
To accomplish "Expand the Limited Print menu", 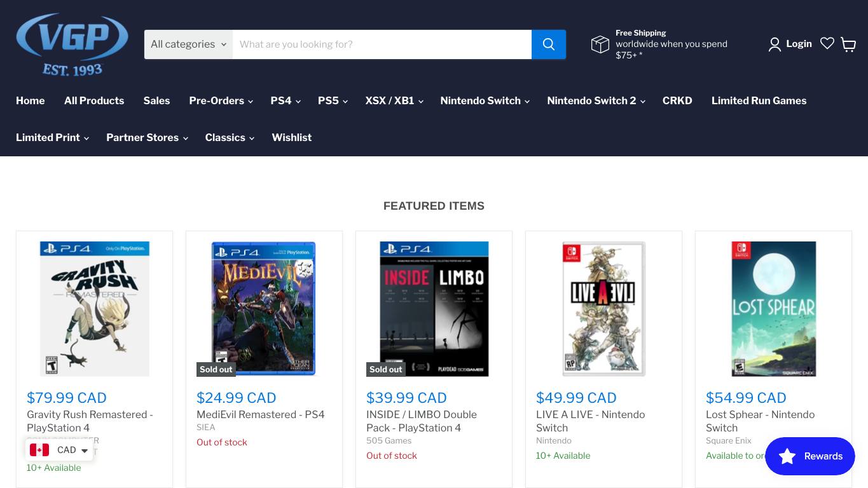I will 52,138.
